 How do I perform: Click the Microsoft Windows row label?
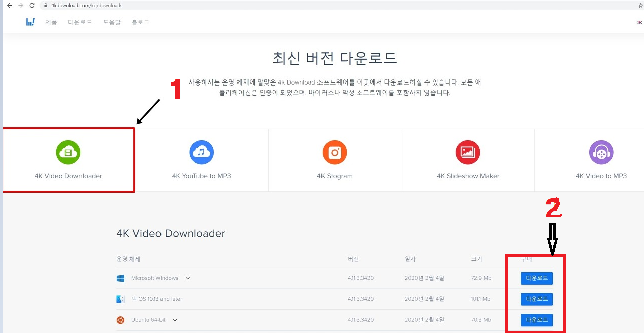point(154,278)
